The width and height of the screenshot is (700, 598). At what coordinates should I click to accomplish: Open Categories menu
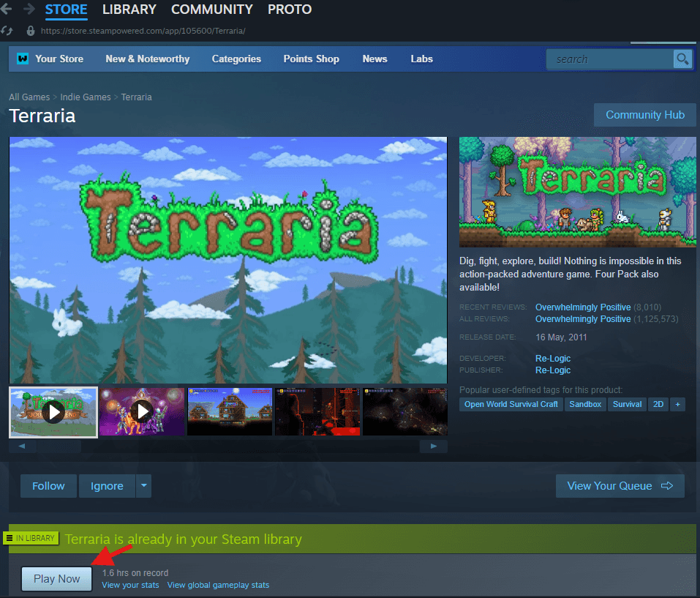tap(236, 59)
